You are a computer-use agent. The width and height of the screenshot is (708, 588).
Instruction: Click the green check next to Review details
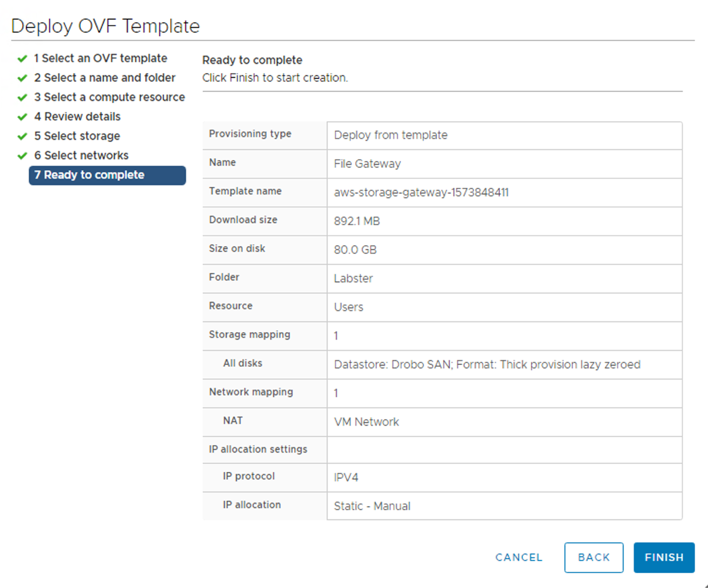point(22,116)
